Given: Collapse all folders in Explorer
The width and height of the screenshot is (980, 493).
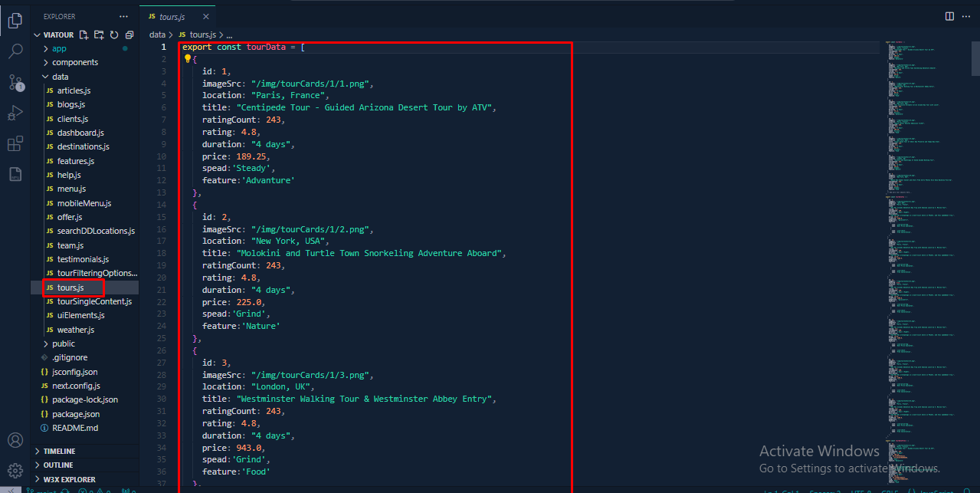Looking at the screenshot, I should [x=129, y=35].
